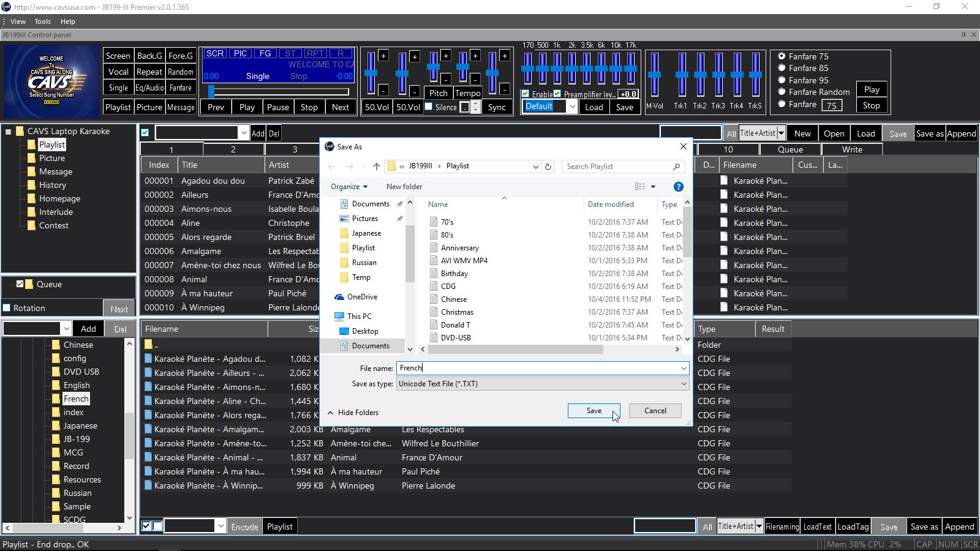Toggle the Silence checkbox
Image resolution: width=980 pixels, height=551 pixels.
point(429,107)
